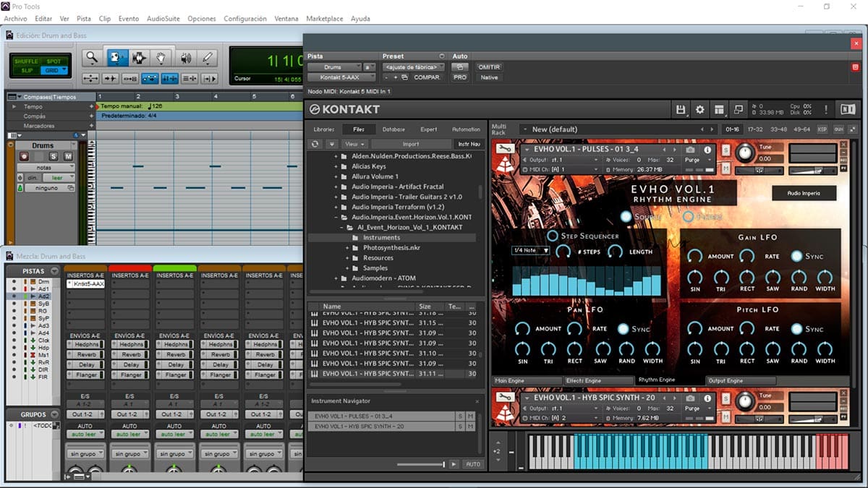This screenshot has width=868, height=488.
Task: Open wrench edit icon on PULSES instrument
Action: coord(506,150)
